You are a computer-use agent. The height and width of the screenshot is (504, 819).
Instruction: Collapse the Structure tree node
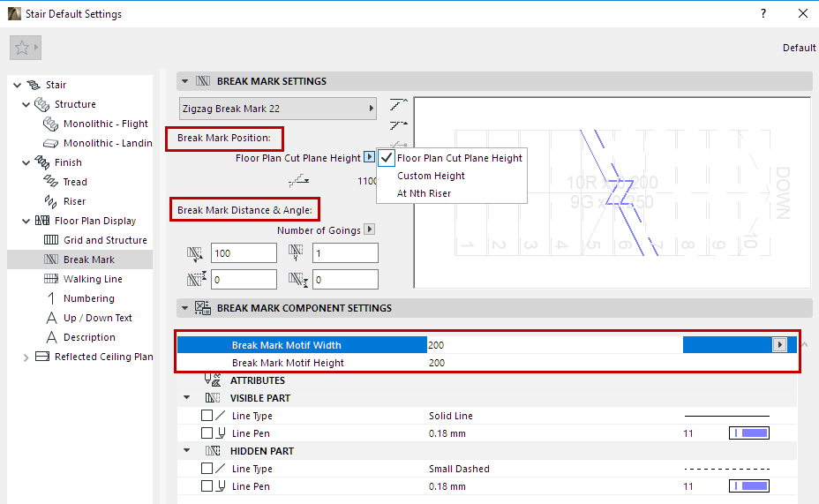tap(26, 104)
